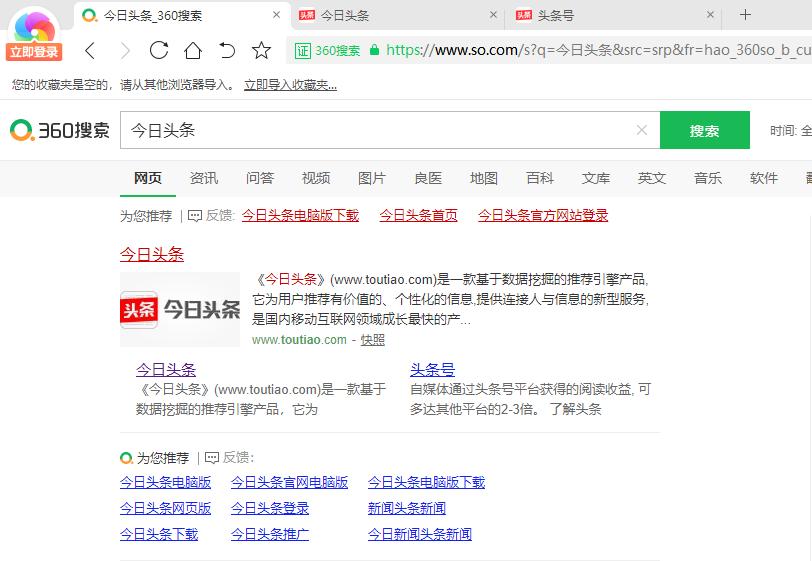Open the 英文 search category

coord(651,178)
